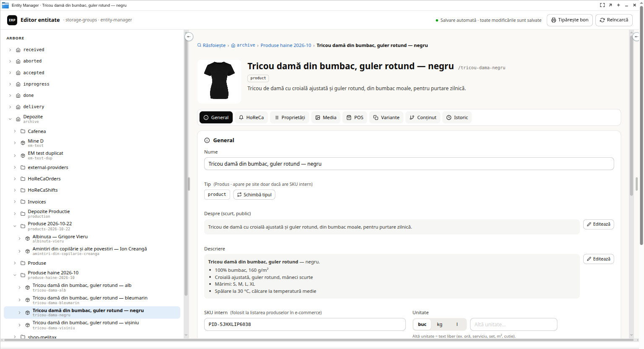Viewport: 644px width, 349px height.
Task: Click the collapse tree panel arrow
Action: [189, 36]
